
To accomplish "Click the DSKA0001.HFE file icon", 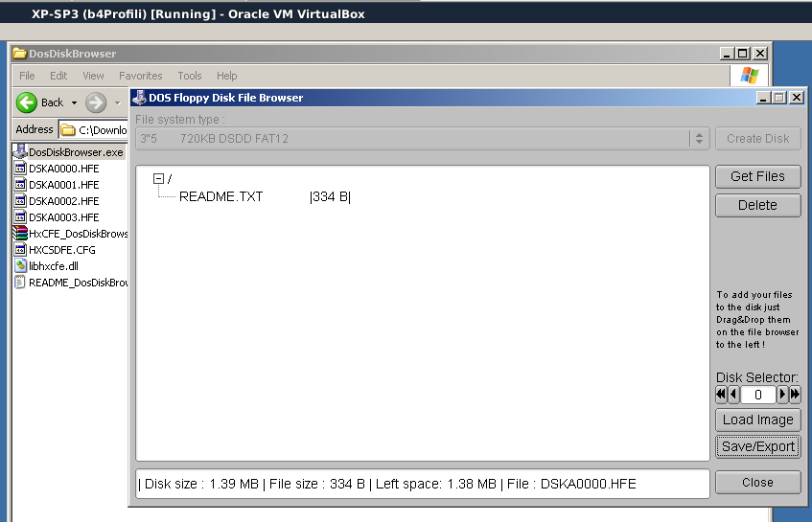I will click(20, 184).
